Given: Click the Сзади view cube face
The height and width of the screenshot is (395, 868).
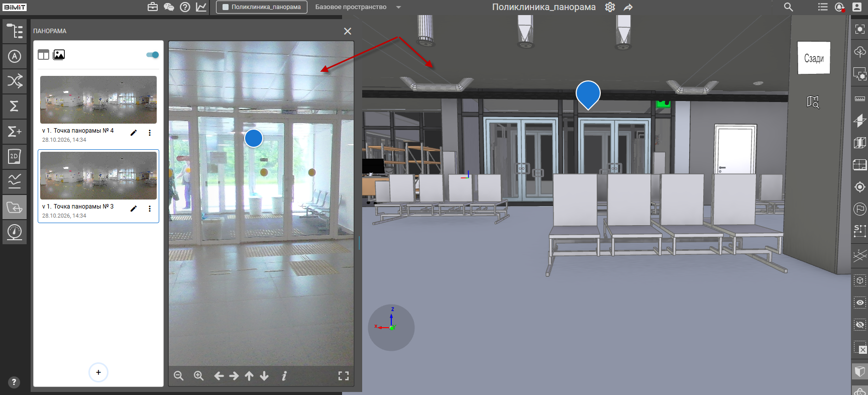Looking at the screenshot, I should (814, 58).
